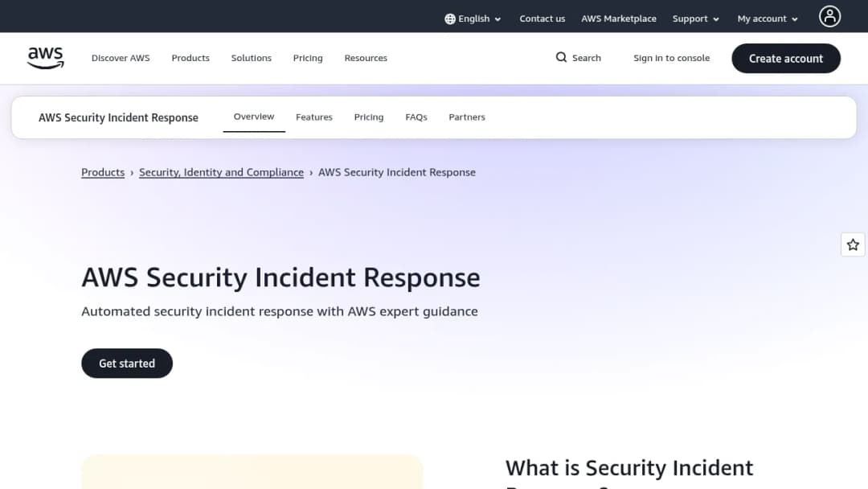Open the Solutions menu
This screenshot has height=489, width=868.
252,58
